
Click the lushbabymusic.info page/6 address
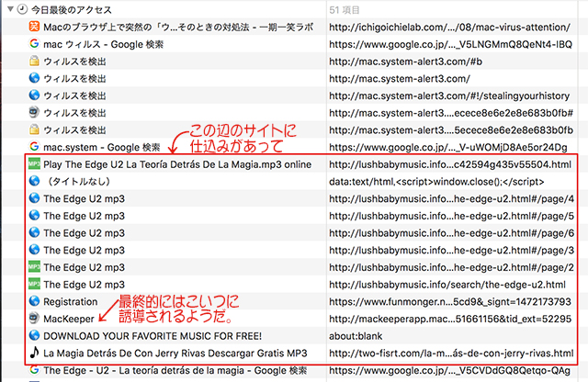451,233
